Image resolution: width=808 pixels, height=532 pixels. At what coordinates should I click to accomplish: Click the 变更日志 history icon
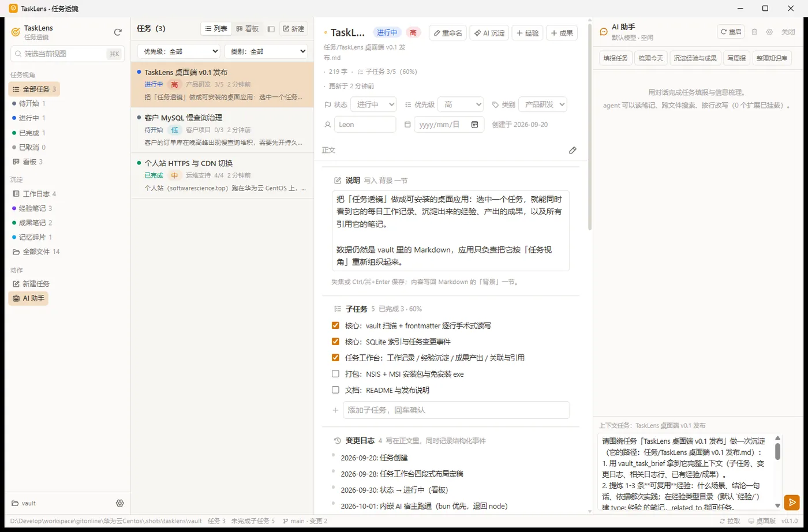[338, 441]
